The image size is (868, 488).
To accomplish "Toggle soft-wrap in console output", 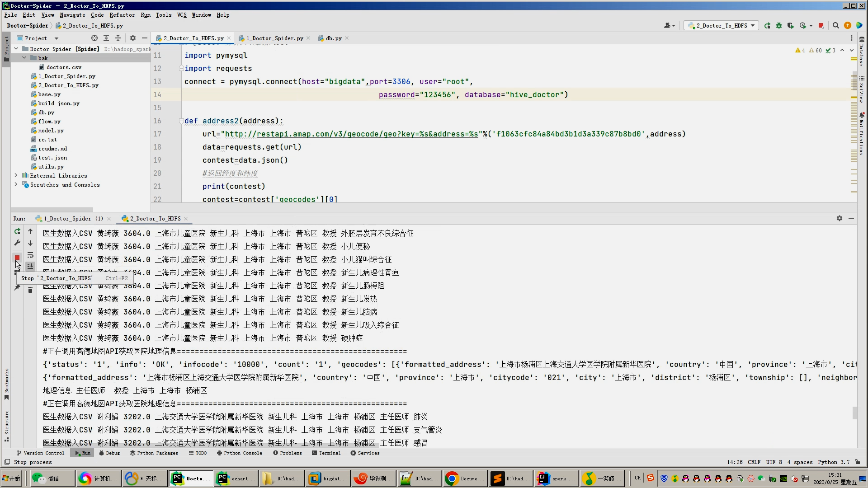I will [x=30, y=255].
